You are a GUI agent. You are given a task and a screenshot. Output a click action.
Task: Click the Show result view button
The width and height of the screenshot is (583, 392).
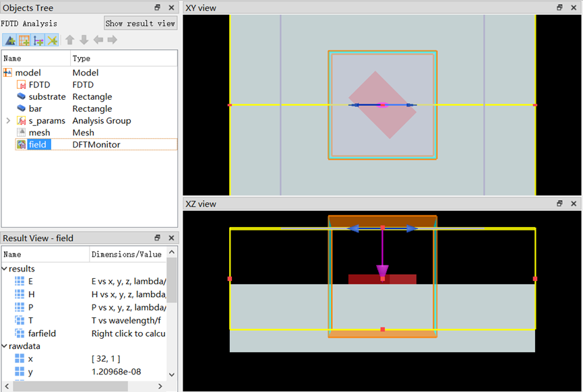(141, 24)
